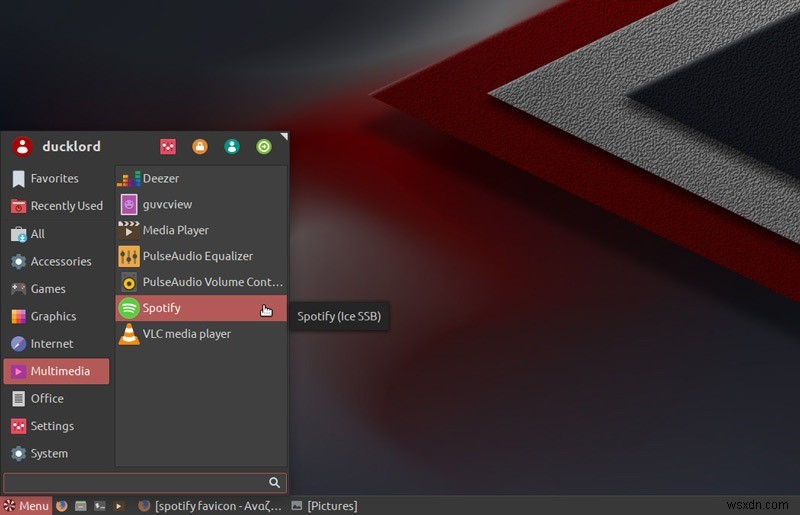Switch user with teal person icon
This screenshot has width=800, height=515.
coord(232,146)
